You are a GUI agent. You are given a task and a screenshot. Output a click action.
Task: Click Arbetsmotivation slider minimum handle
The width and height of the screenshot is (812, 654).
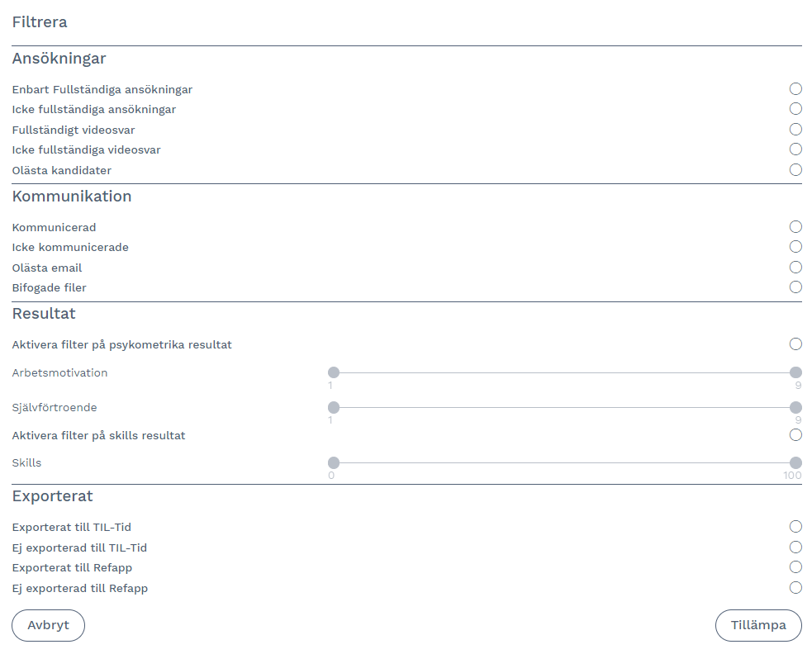pos(334,372)
